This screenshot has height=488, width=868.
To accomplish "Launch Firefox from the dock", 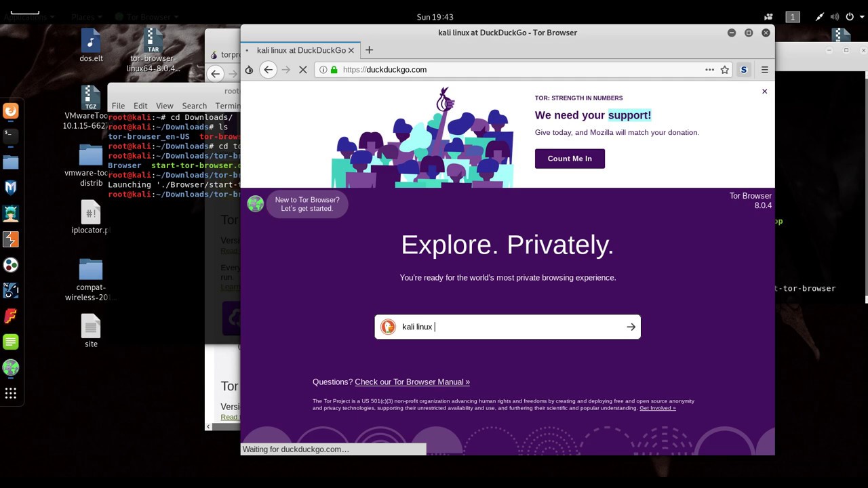I will pos(11,110).
